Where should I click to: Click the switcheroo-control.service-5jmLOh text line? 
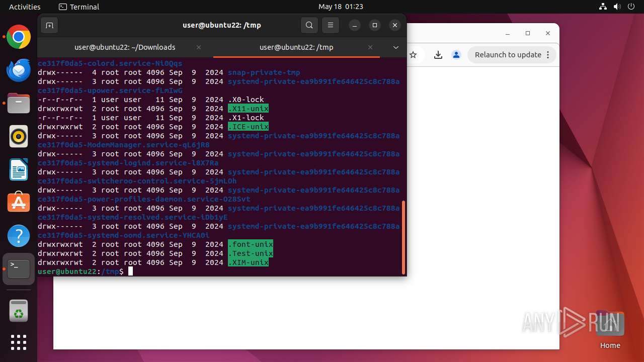point(137,181)
